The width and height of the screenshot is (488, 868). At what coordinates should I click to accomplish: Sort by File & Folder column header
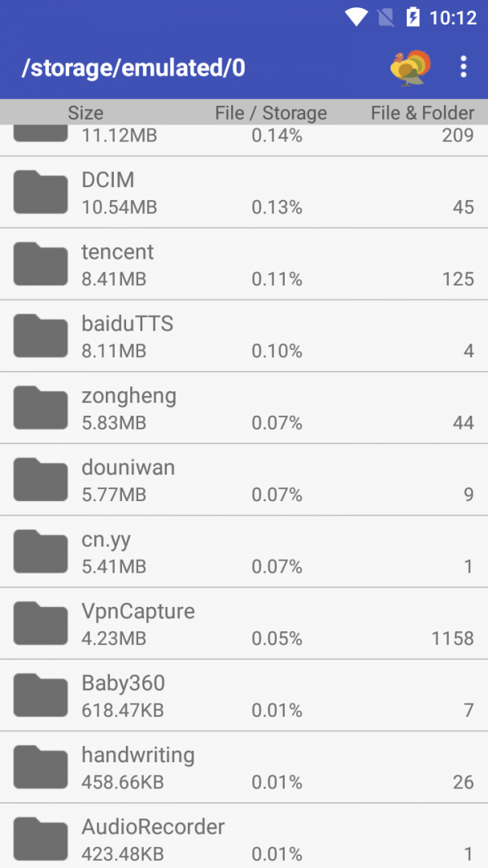coord(423,113)
